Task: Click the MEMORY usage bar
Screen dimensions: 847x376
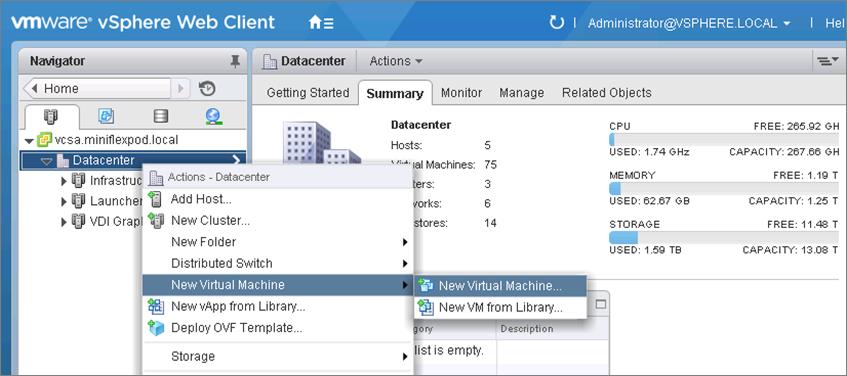Action: (724, 189)
